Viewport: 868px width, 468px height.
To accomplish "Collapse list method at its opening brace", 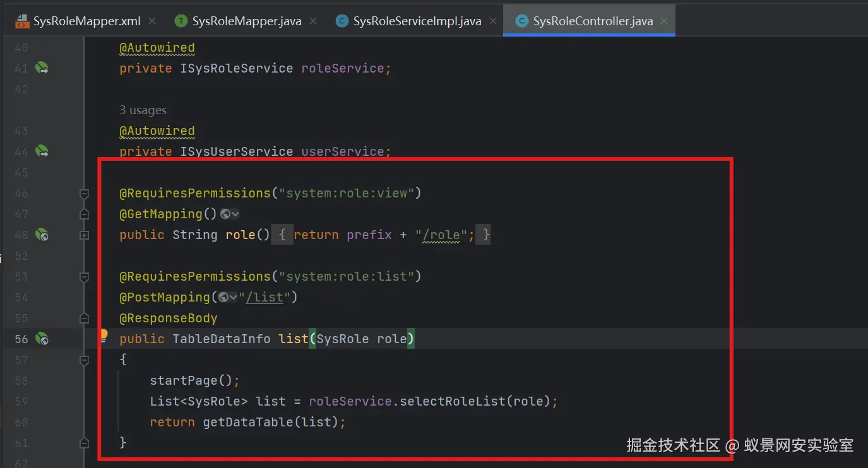I will coord(84,360).
